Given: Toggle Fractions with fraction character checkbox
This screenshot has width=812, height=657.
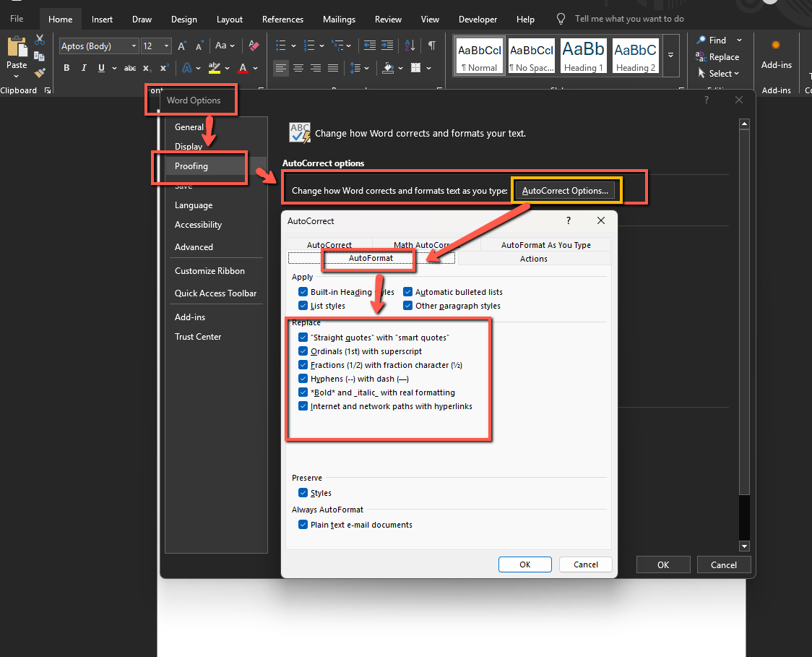Looking at the screenshot, I should coord(303,365).
